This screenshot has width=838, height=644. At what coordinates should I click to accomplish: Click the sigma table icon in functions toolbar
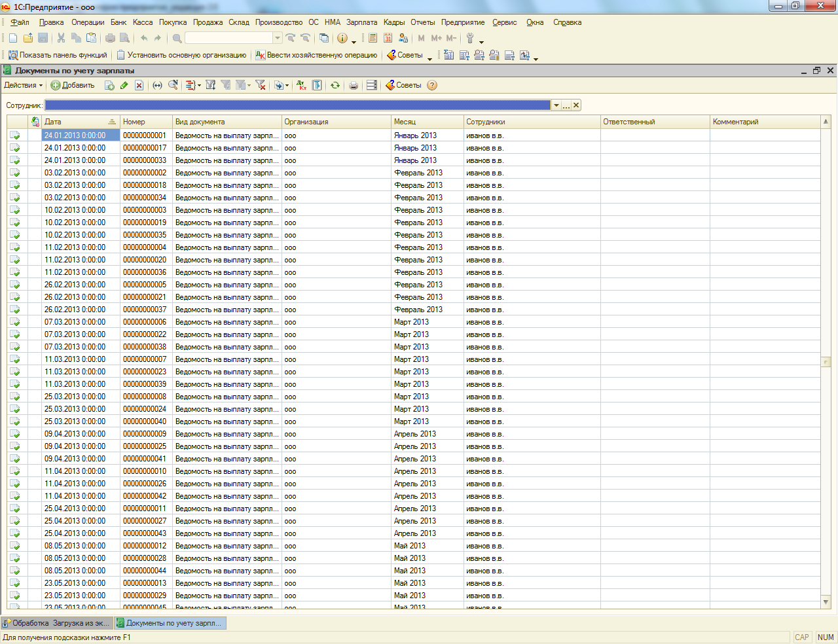449,55
